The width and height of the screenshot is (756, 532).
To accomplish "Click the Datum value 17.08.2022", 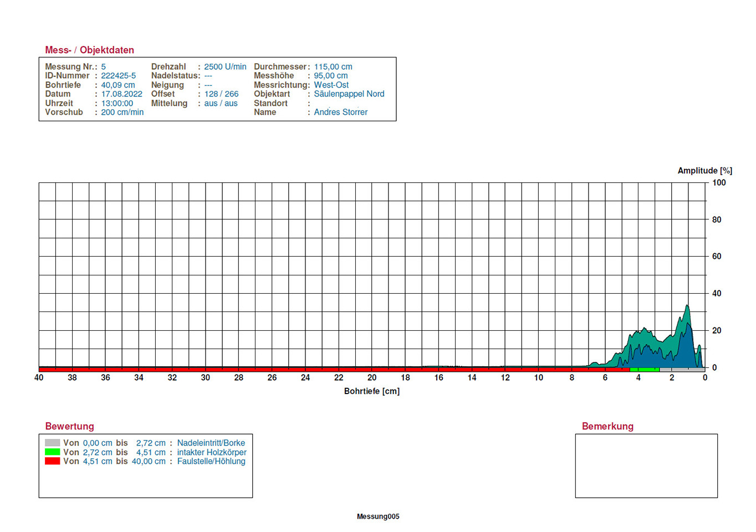I will pos(121,94).
